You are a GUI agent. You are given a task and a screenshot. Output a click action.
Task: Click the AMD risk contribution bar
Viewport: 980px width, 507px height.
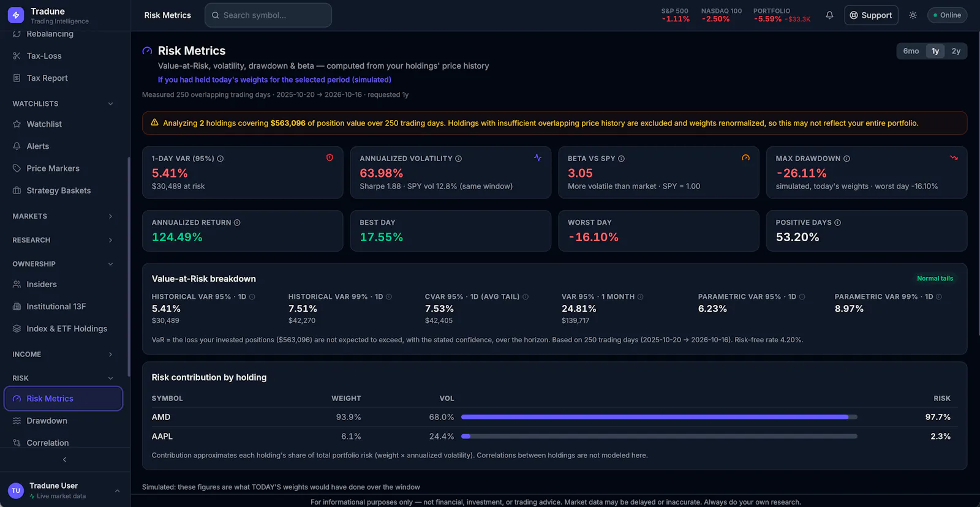click(659, 417)
